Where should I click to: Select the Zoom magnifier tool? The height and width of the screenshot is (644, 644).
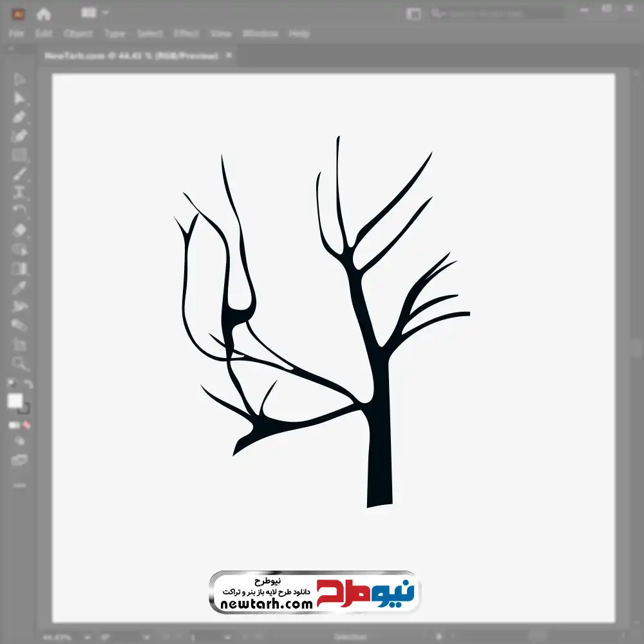click(x=19, y=363)
